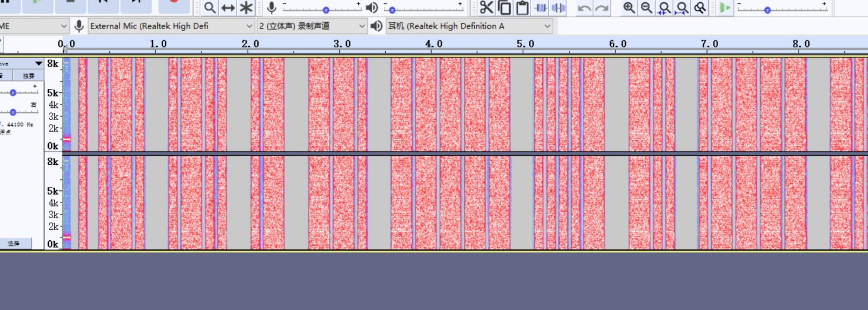The image size is (868, 310).
Task: Click Fit selection to width icon
Action: [664, 8]
